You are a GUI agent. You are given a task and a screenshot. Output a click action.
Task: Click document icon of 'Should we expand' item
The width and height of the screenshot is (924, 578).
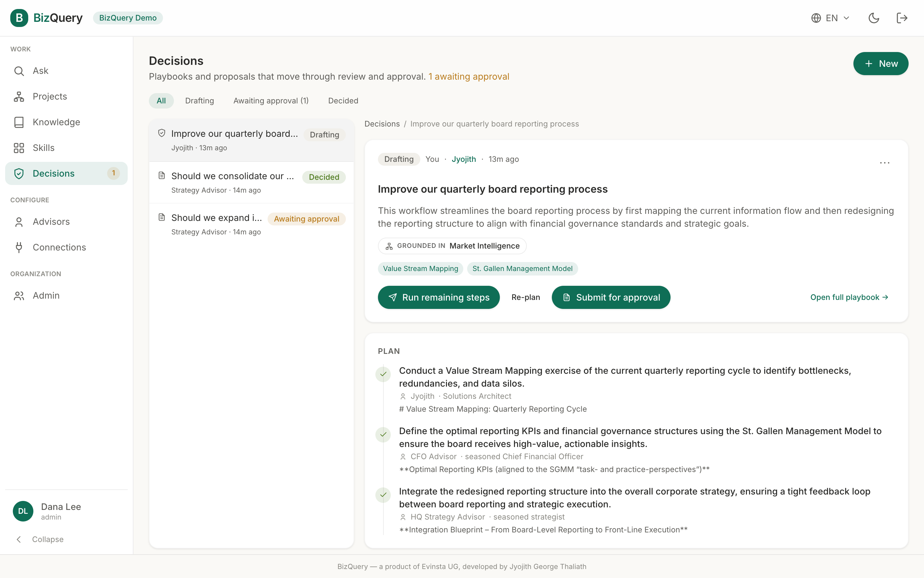[161, 217]
